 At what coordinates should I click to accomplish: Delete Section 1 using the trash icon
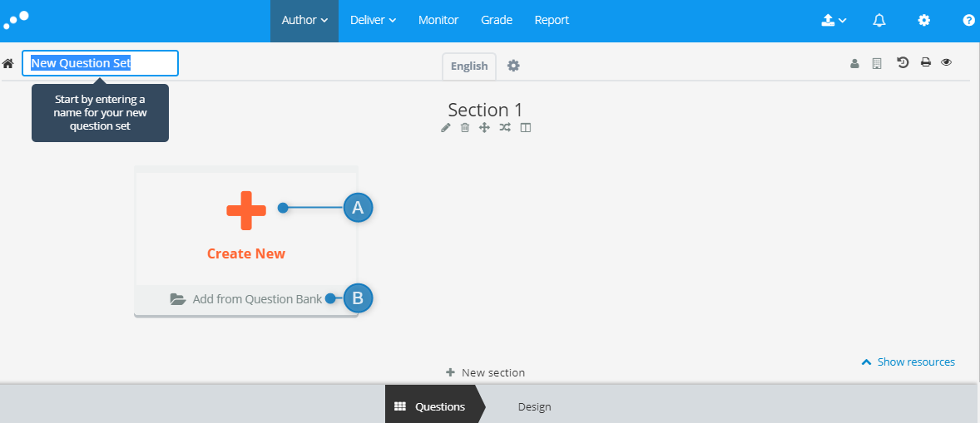pyautogui.click(x=465, y=128)
